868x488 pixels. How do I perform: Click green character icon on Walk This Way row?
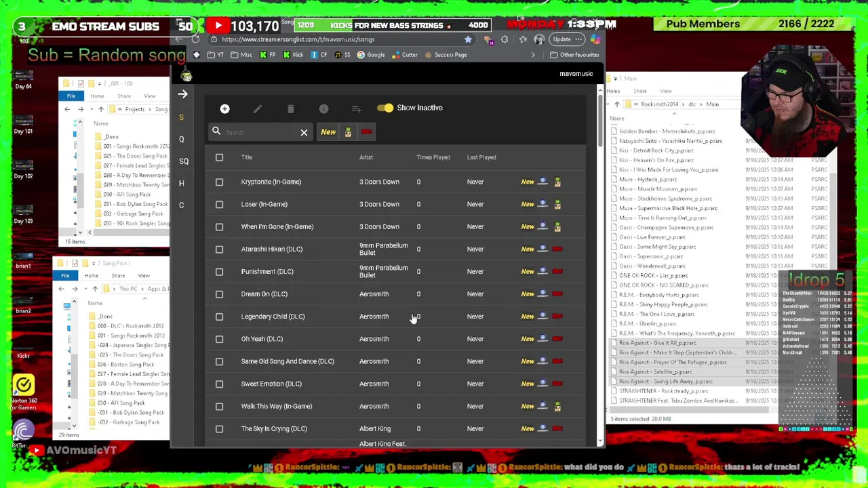coord(557,406)
